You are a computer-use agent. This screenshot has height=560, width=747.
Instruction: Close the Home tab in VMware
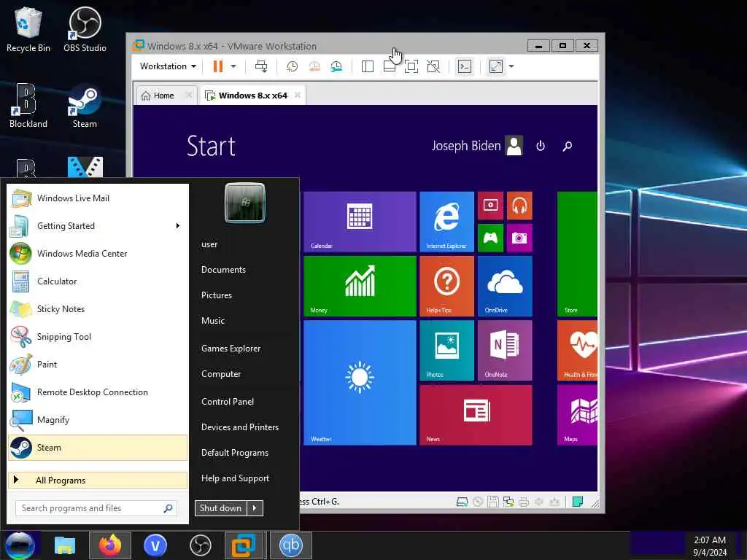[x=189, y=96]
